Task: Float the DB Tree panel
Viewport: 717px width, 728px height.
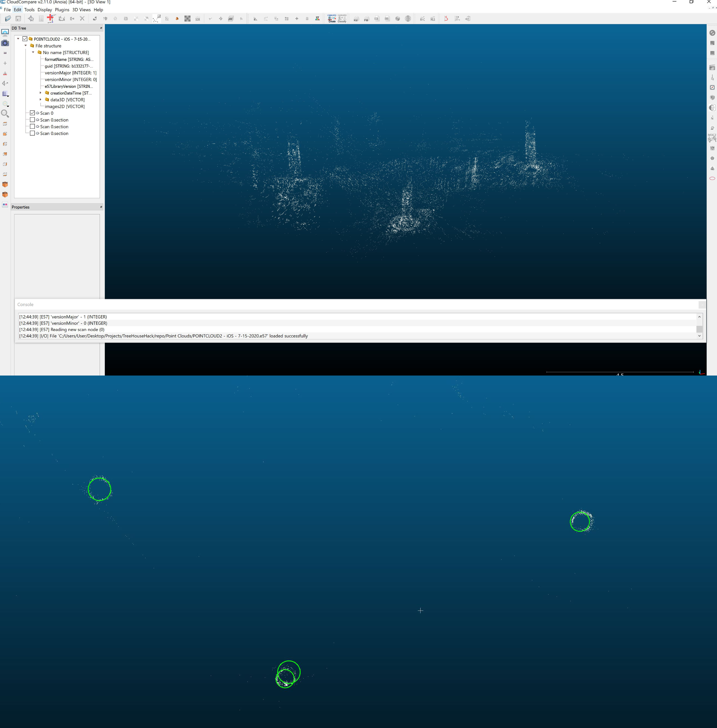Action: coord(101,28)
